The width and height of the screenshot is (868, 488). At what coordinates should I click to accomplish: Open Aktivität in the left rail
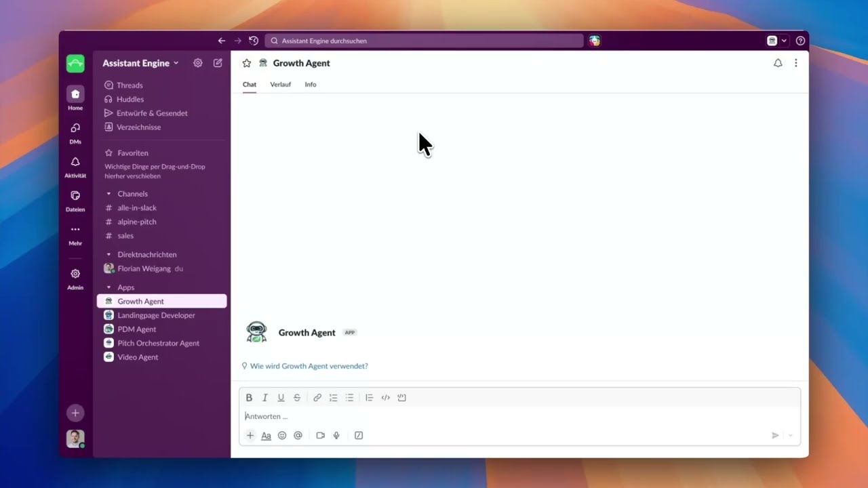pyautogui.click(x=75, y=166)
